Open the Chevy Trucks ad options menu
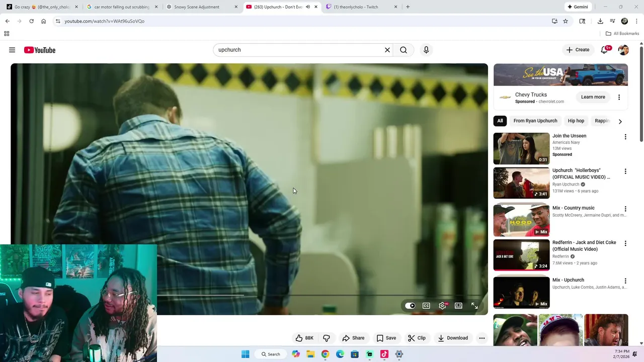 pyautogui.click(x=619, y=97)
